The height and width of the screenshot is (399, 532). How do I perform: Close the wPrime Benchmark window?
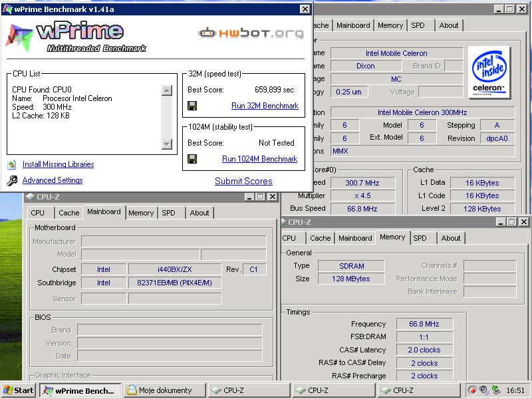pos(305,9)
